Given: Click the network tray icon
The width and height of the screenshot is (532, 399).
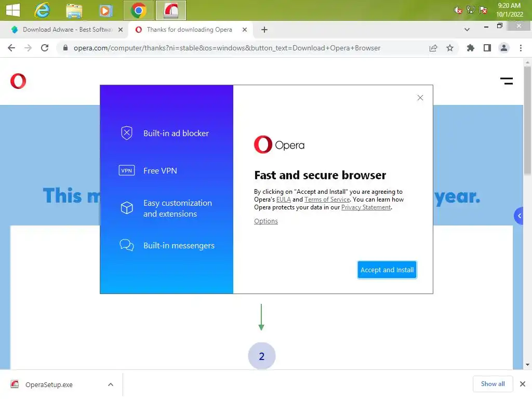Looking at the screenshot, I should (470, 10).
